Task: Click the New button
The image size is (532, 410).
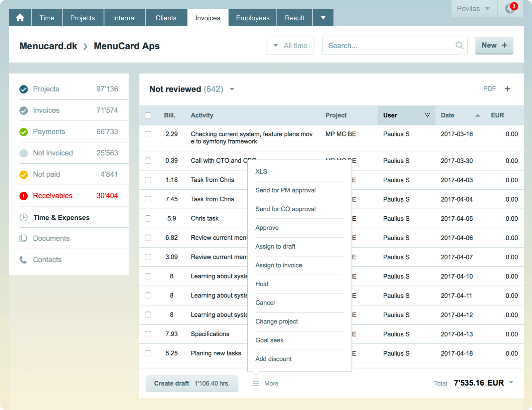Action: [494, 46]
